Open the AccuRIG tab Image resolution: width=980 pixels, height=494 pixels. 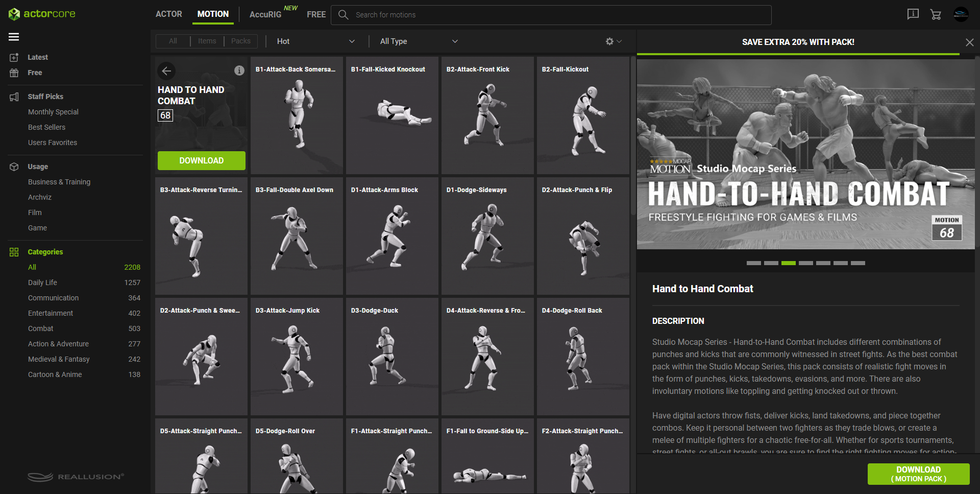pos(265,15)
